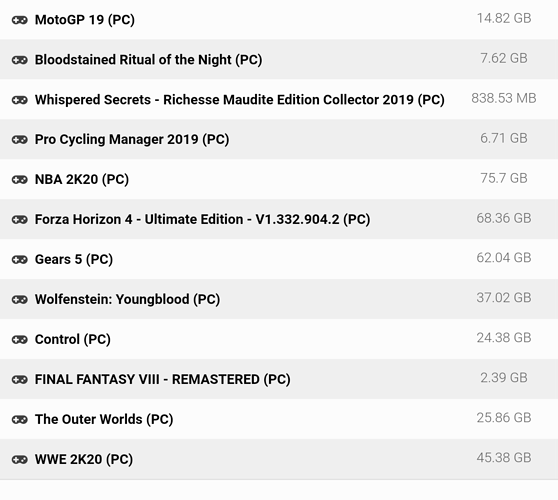558x500 pixels.
Task: Open The Outer Worlds (PC) link
Action: (x=104, y=420)
